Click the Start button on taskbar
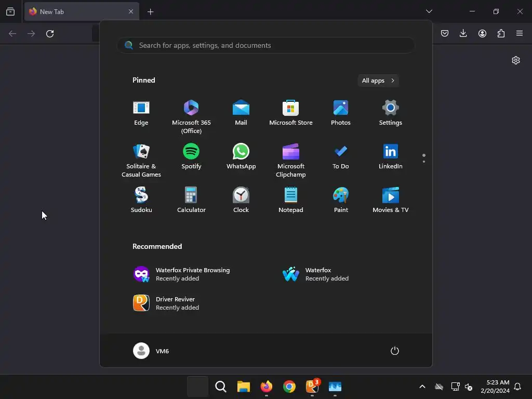Viewport: 532px width, 399px height. point(198,387)
